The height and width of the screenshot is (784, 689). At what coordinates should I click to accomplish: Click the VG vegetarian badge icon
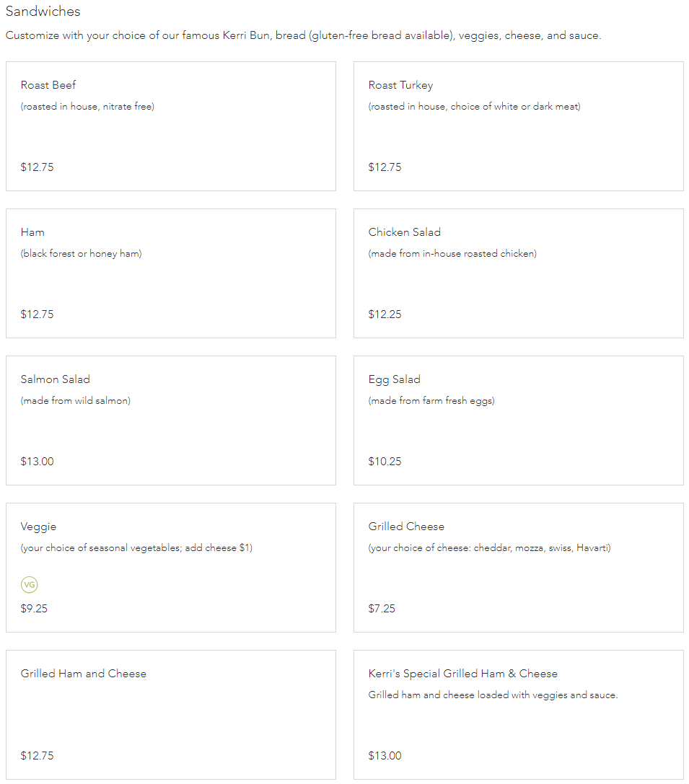[x=29, y=584]
